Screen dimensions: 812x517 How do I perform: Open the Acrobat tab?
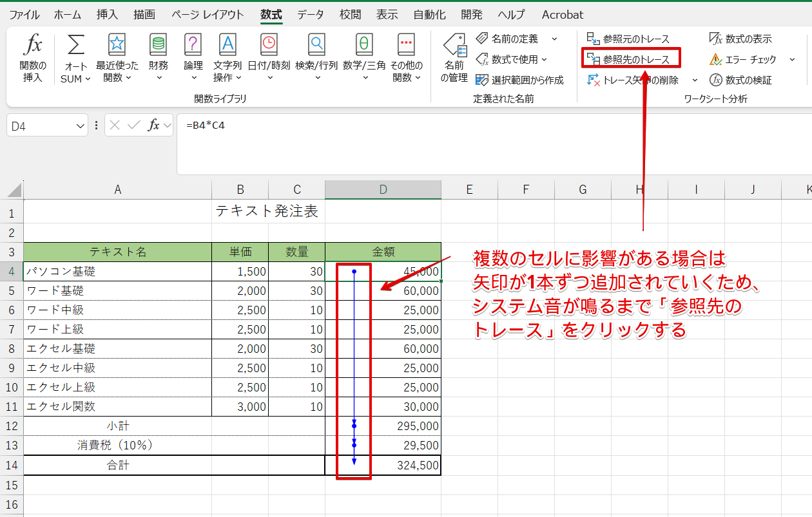click(563, 14)
